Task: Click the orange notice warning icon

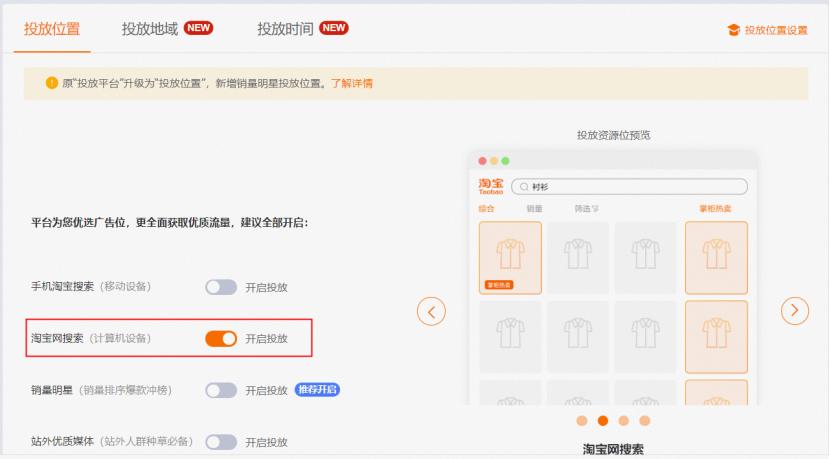Action: point(51,83)
